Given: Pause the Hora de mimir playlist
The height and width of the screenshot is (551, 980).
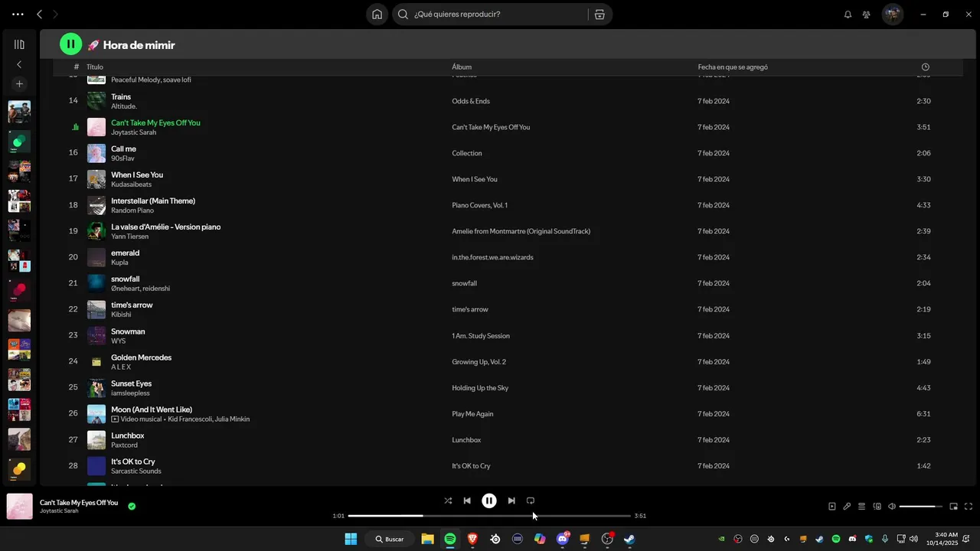Looking at the screenshot, I should [70, 44].
